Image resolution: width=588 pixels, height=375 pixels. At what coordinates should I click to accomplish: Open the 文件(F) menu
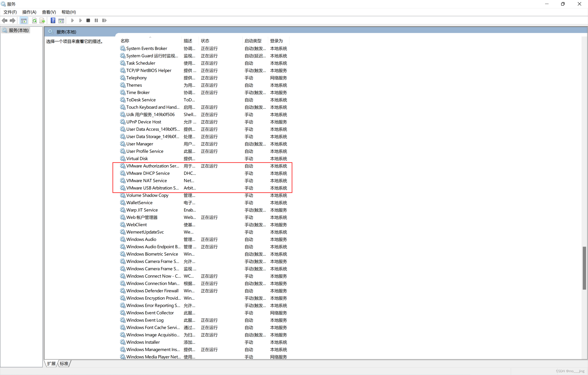(10, 12)
